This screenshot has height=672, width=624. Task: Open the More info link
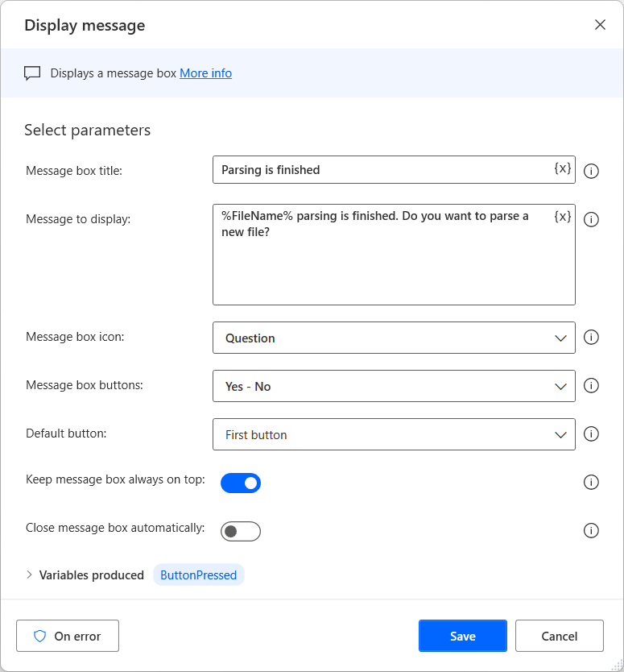(x=205, y=73)
